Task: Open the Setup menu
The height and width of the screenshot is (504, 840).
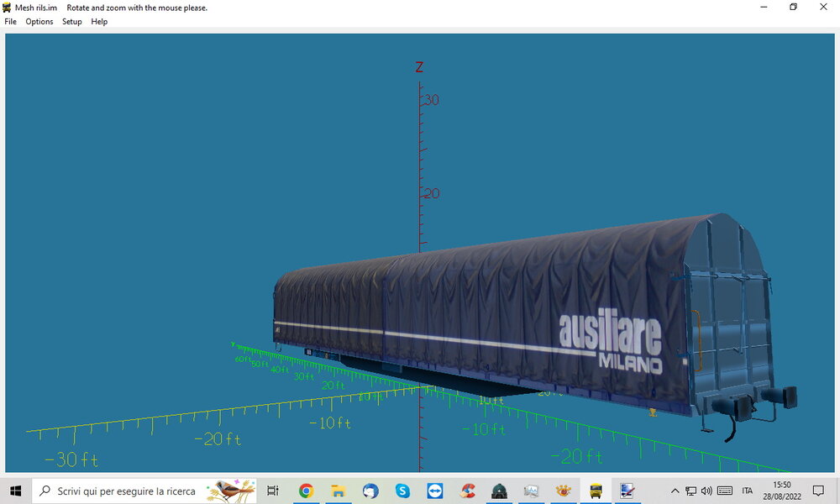Action: pos(71,22)
